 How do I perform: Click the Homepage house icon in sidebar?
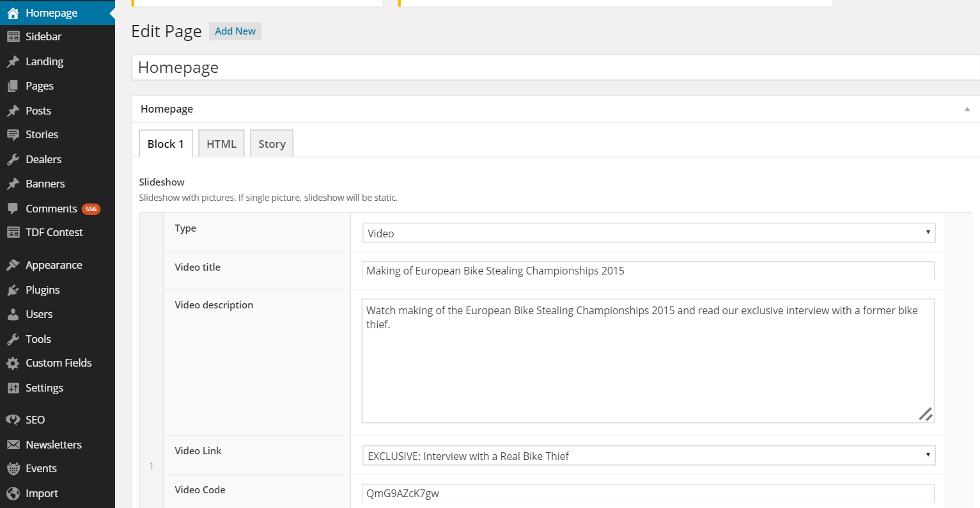point(13,13)
